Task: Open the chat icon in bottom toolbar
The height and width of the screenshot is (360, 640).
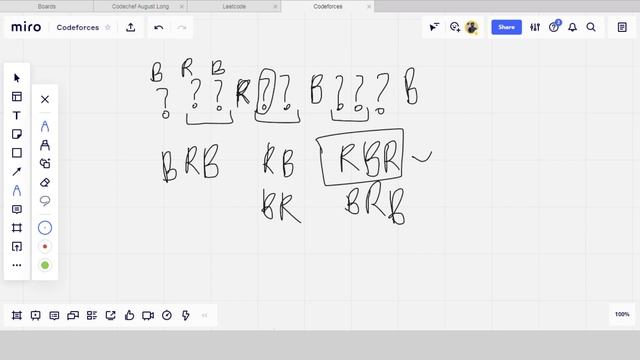Action: (x=73, y=316)
